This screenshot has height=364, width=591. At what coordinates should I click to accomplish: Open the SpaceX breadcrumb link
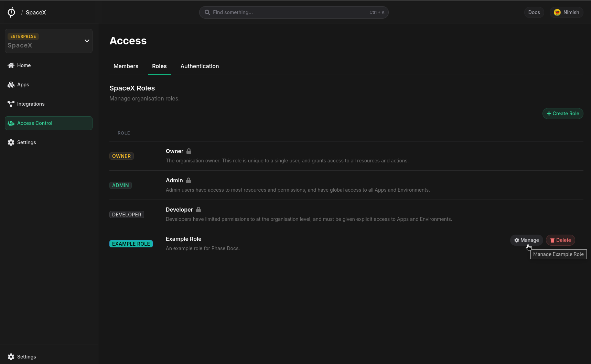tap(36, 12)
